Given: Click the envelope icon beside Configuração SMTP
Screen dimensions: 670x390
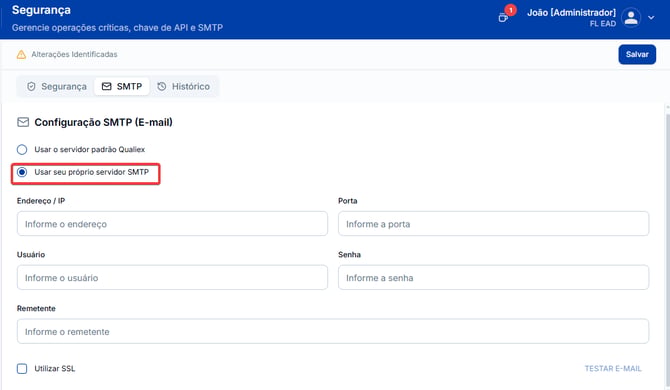Looking at the screenshot, I should tap(23, 122).
